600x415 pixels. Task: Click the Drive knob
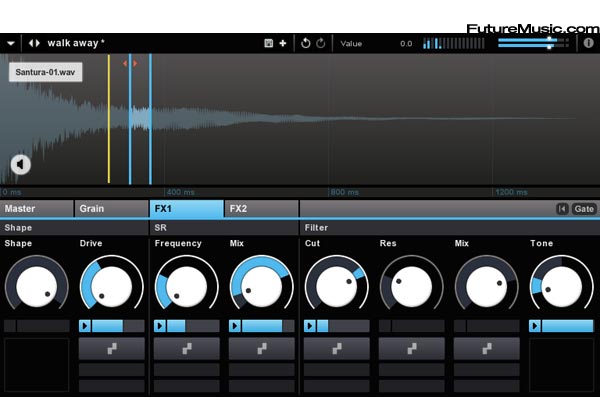coord(112,286)
